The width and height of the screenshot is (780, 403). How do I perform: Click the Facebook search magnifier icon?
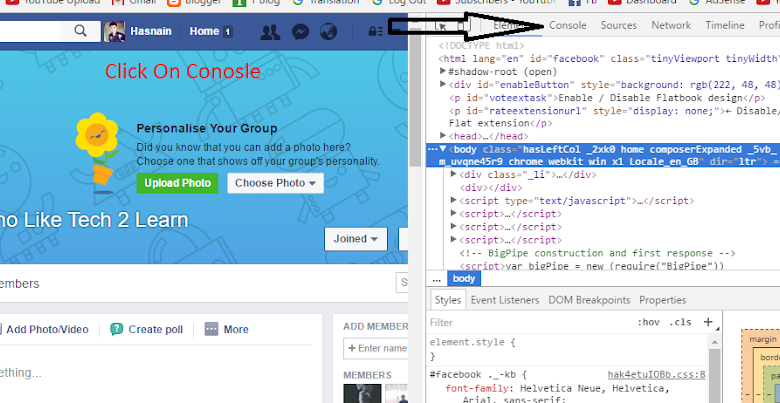pos(80,31)
